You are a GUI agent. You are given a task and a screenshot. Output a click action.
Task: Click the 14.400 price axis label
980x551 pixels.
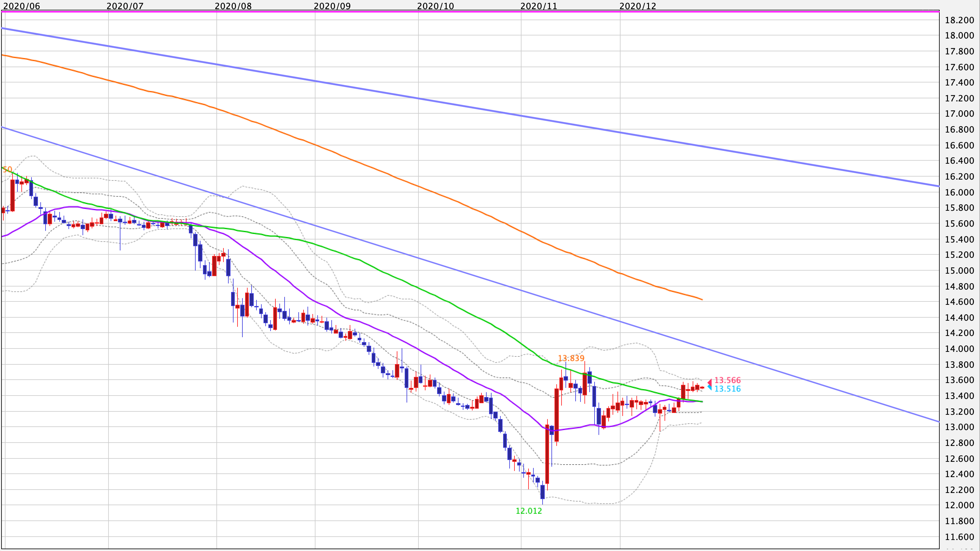[x=960, y=318]
